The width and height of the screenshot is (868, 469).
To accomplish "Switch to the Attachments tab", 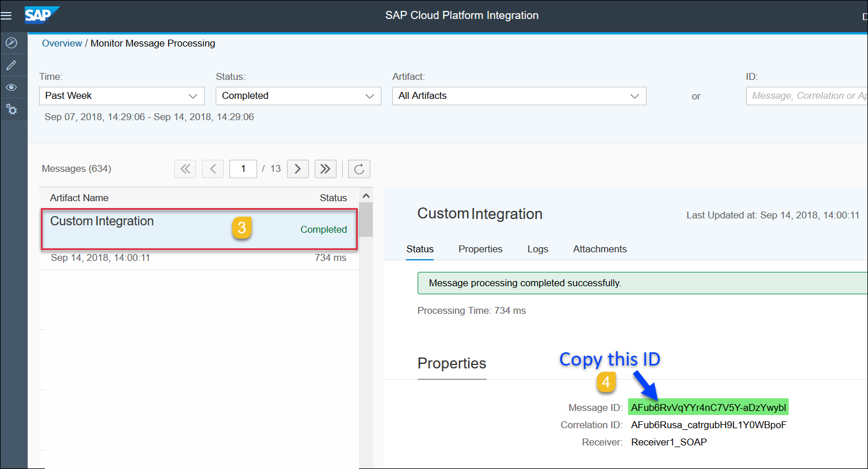I will coord(600,249).
